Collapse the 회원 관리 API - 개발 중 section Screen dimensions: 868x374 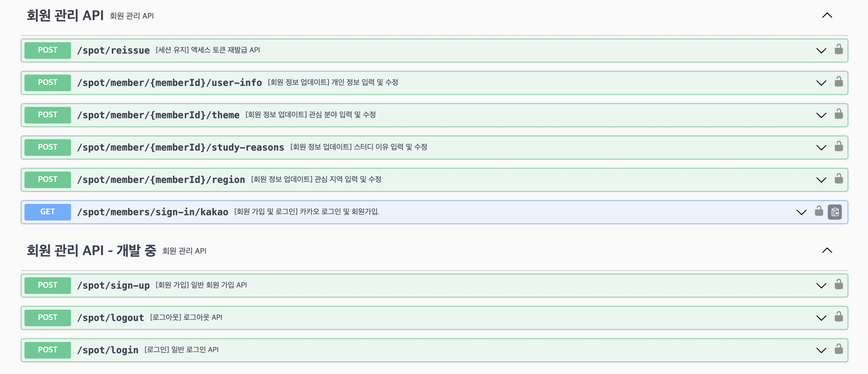(x=827, y=250)
